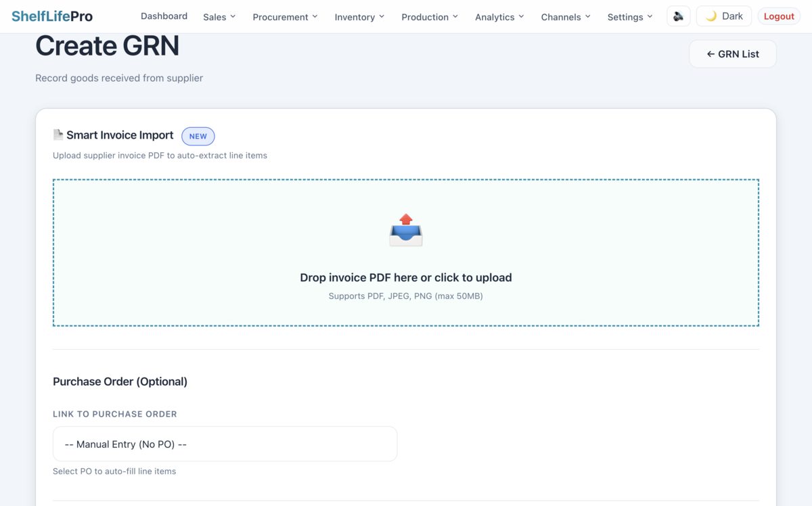The width and height of the screenshot is (812, 506).
Task: Open the Link to Purchase Order dropdown
Action: (225, 444)
